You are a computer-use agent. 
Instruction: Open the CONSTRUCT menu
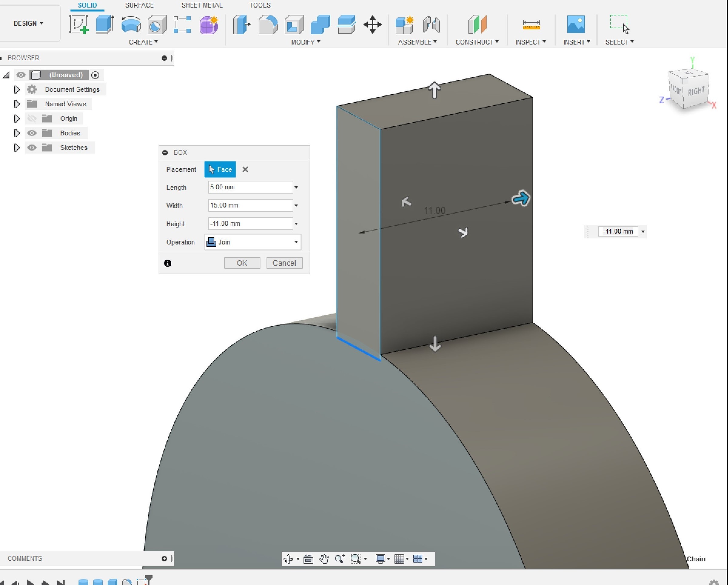[x=477, y=42]
